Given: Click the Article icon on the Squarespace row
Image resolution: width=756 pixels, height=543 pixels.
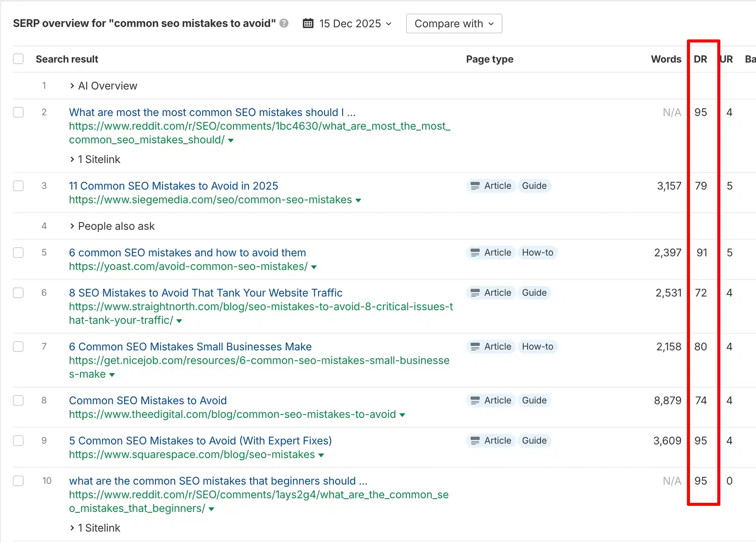Looking at the screenshot, I should [475, 441].
